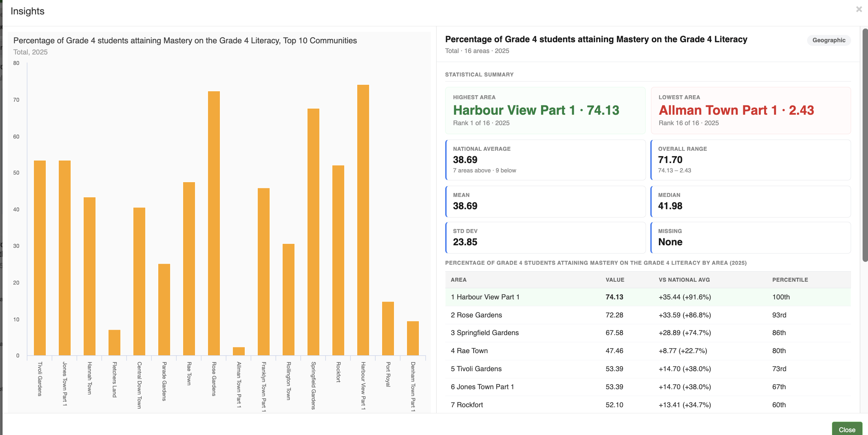Click the Harbour View Part 1 bar

point(363,220)
